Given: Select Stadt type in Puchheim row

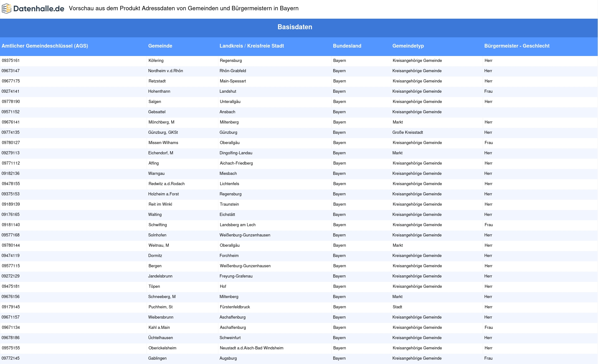Looking at the screenshot, I should click(397, 307).
